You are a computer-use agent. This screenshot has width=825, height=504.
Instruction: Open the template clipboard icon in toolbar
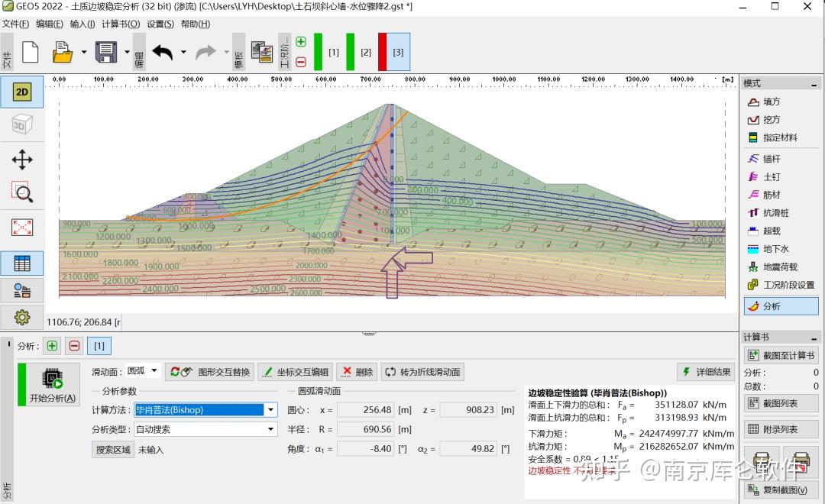262,52
